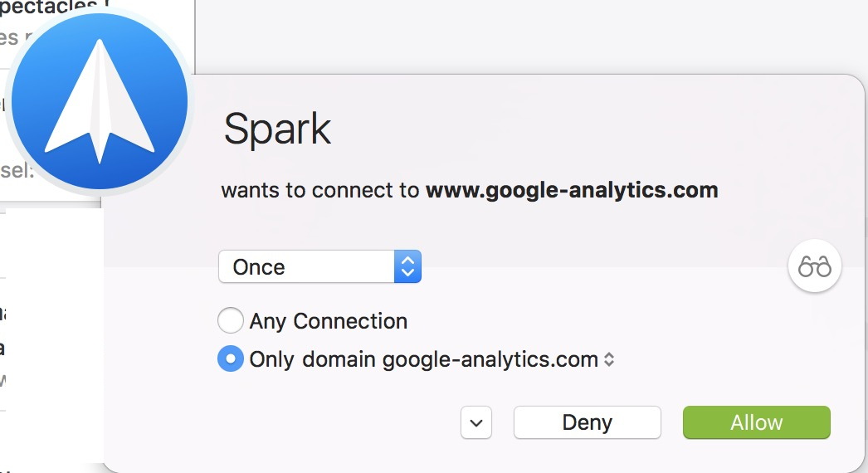
Task: Click the small arrows beside google-analytics.com domain
Action: (609, 360)
